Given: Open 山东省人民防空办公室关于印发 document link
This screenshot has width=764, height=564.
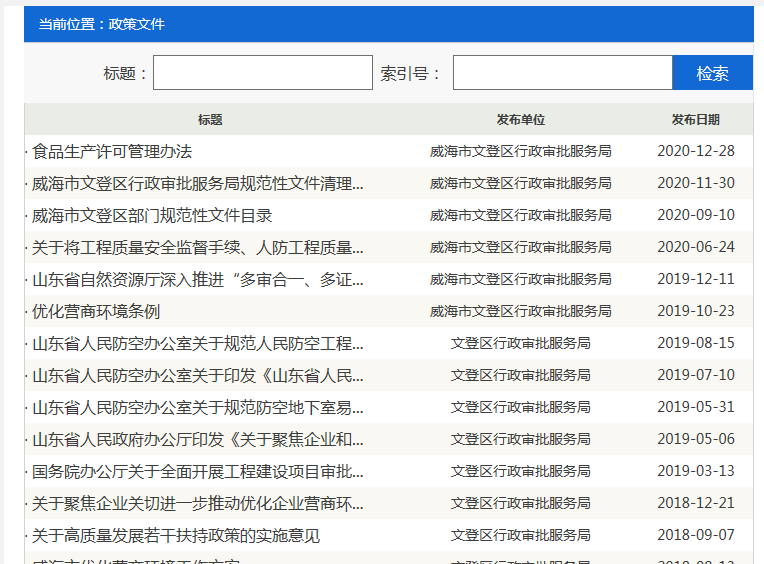Looking at the screenshot, I should pyautogui.click(x=198, y=375).
